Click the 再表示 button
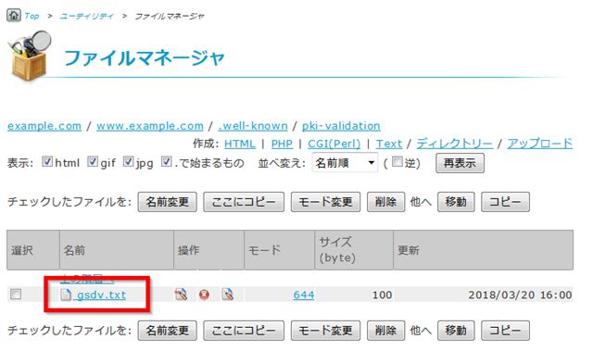593x364 pixels. pyautogui.click(x=460, y=163)
